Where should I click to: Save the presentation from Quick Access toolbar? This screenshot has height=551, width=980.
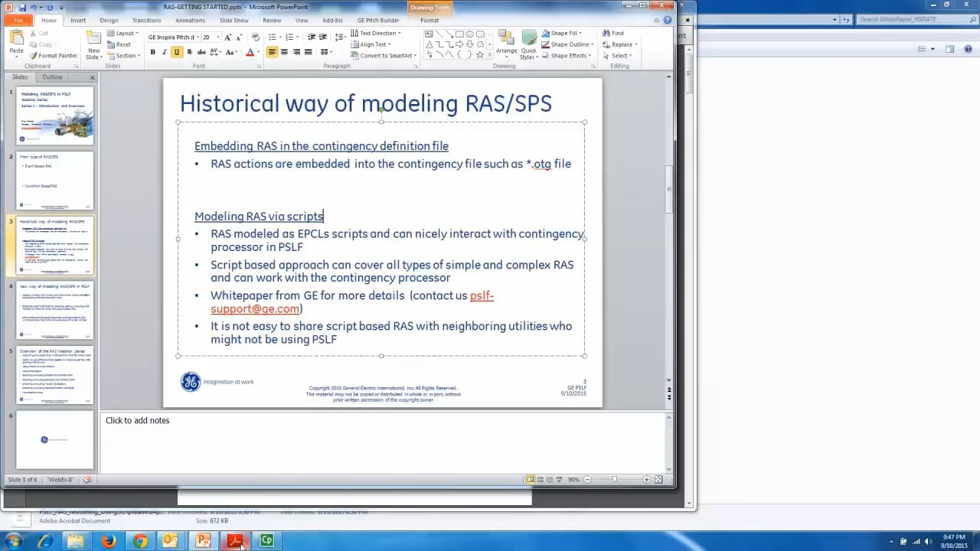pos(24,7)
